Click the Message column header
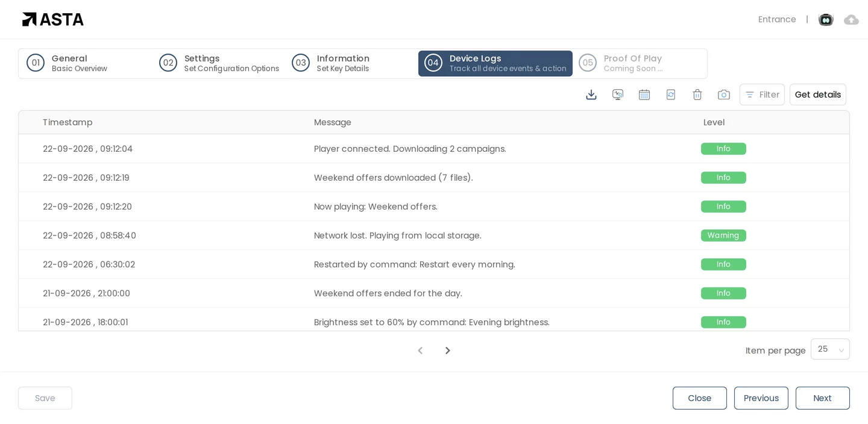The height and width of the screenshot is (424, 868). 333,122
